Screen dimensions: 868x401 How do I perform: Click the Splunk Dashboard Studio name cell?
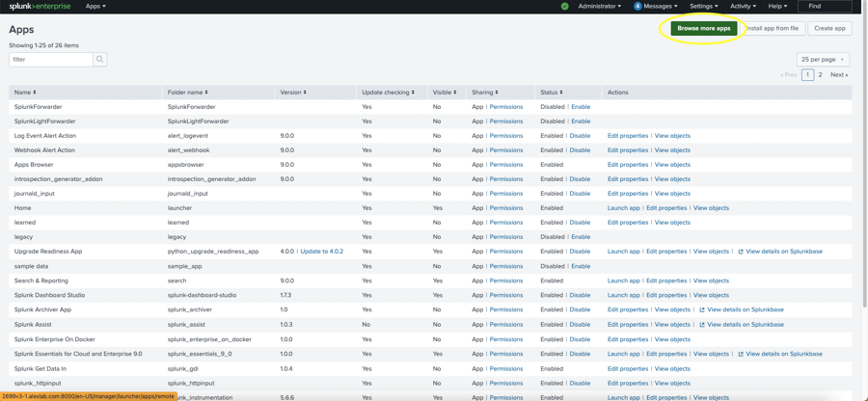(x=49, y=295)
